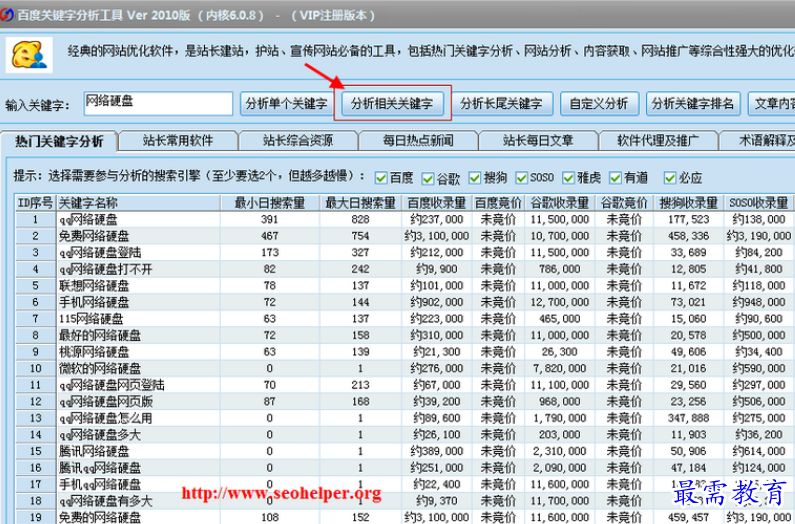The image size is (795, 524).
Task: Select the row 115网络硬盘
Action: click(x=405, y=319)
